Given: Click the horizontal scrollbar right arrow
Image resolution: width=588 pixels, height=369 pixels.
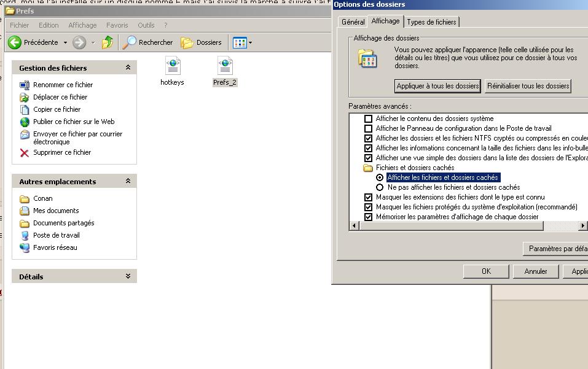Looking at the screenshot, I should 582,225.
